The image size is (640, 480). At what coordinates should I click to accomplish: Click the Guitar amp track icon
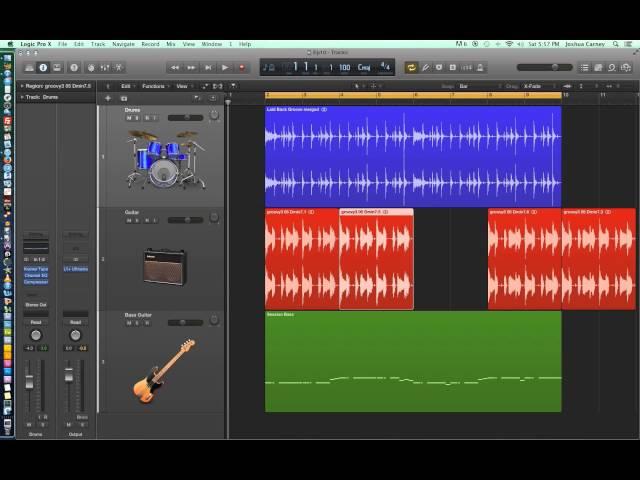(x=163, y=265)
